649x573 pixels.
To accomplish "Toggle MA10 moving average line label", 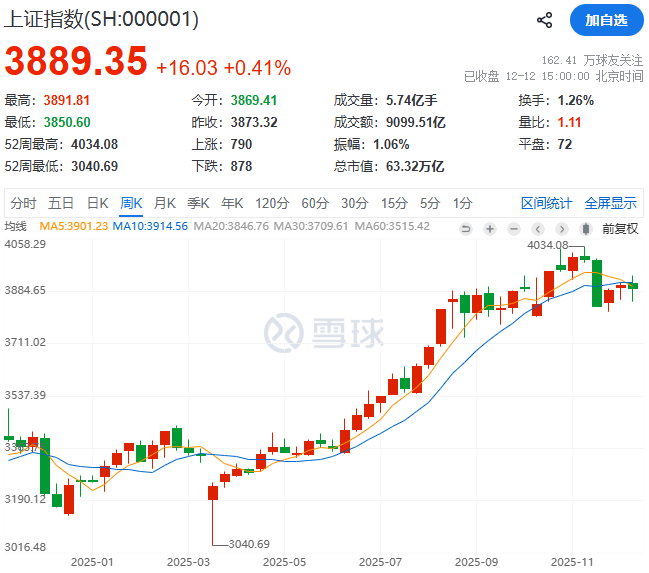I will (149, 226).
